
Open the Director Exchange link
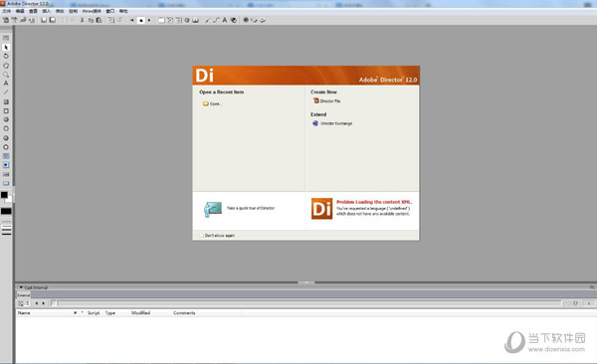[x=336, y=123]
